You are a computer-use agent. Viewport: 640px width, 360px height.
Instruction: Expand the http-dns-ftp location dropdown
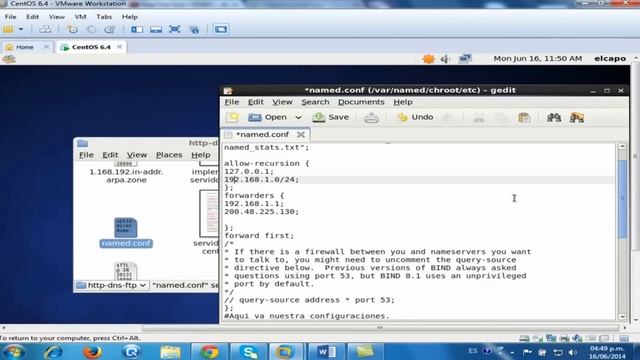click(111, 285)
